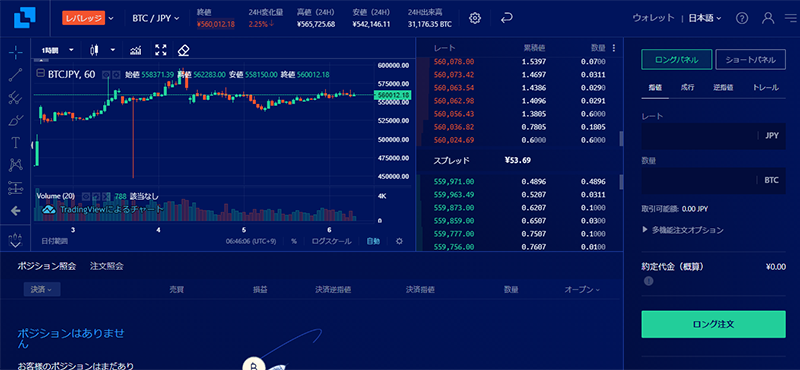Click the ロング注文 button
This screenshot has width=800, height=370.
coord(713,324)
